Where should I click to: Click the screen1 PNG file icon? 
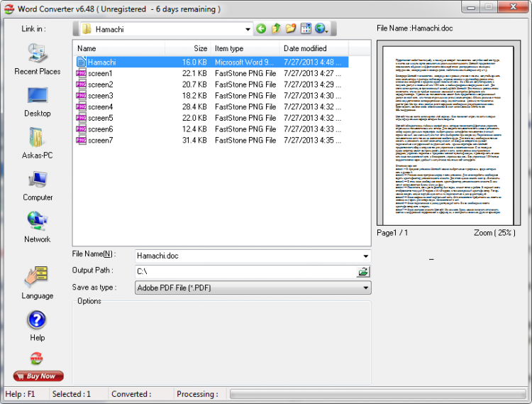coord(81,73)
